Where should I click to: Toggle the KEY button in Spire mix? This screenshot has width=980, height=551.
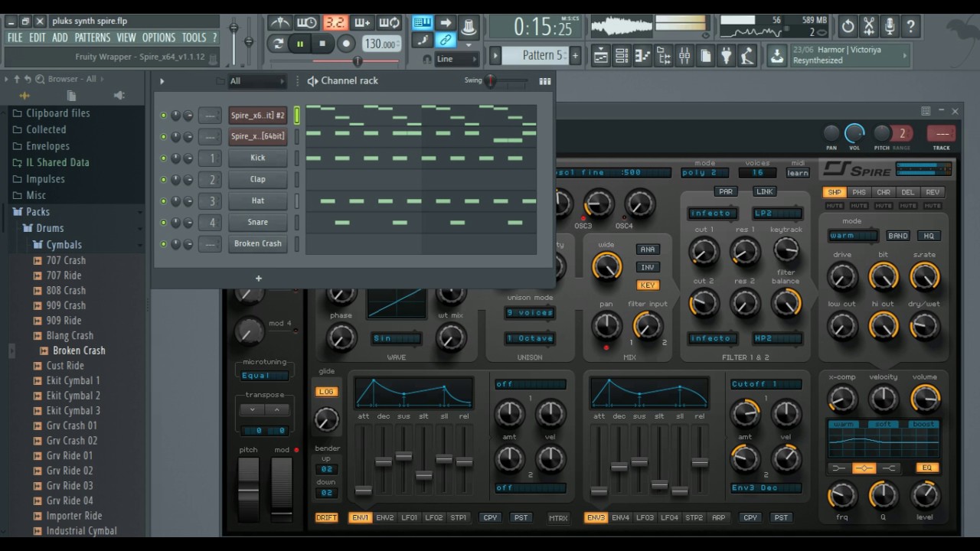pos(648,285)
